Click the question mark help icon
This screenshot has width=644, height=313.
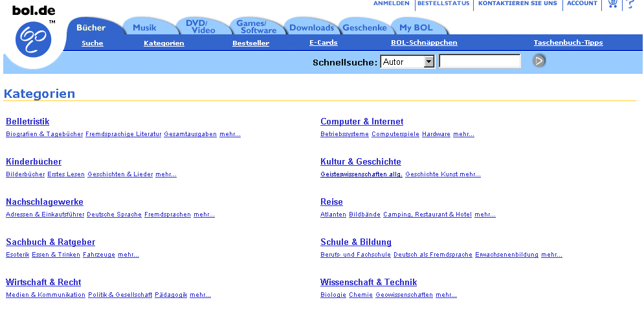pyautogui.click(x=630, y=4)
